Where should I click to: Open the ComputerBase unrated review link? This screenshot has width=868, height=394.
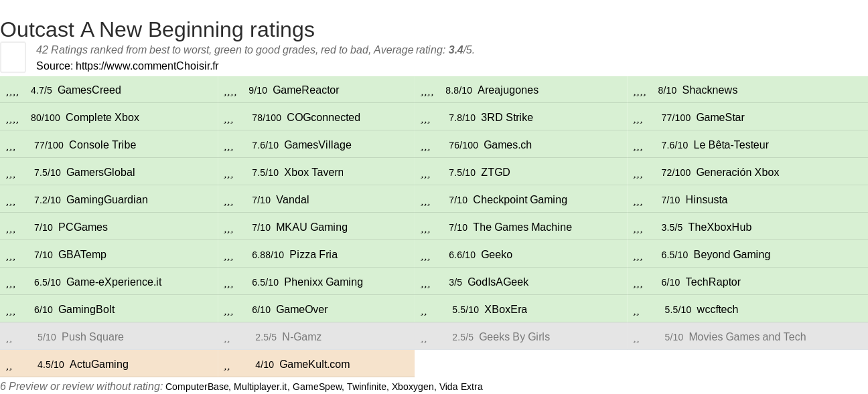tap(196, 387)
